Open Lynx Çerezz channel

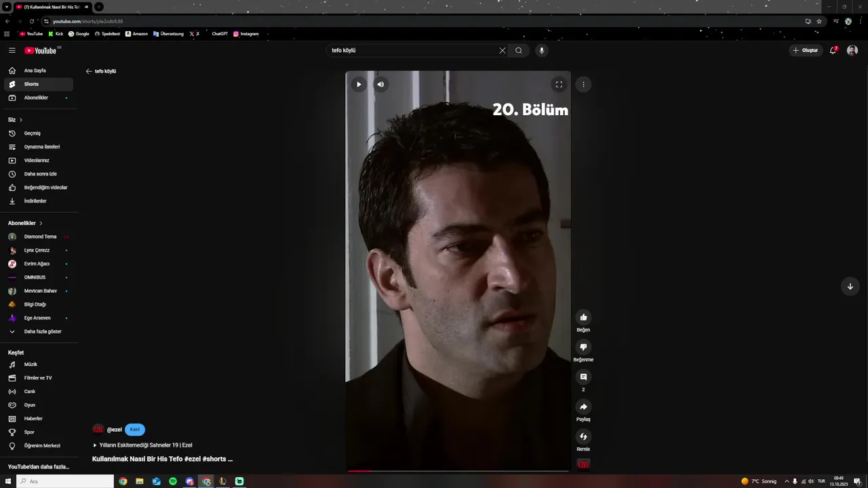pyautogui.click(x=39, y=250)
